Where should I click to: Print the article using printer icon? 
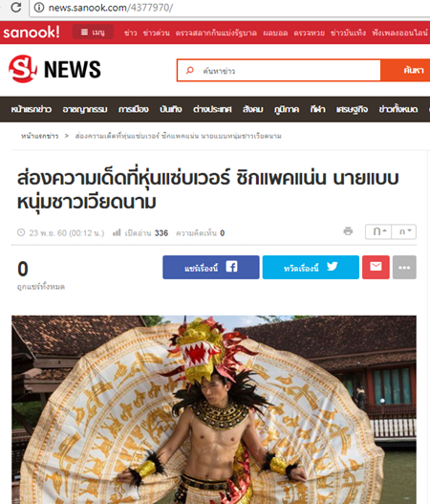pyautogui.click(x=348, y=231)
